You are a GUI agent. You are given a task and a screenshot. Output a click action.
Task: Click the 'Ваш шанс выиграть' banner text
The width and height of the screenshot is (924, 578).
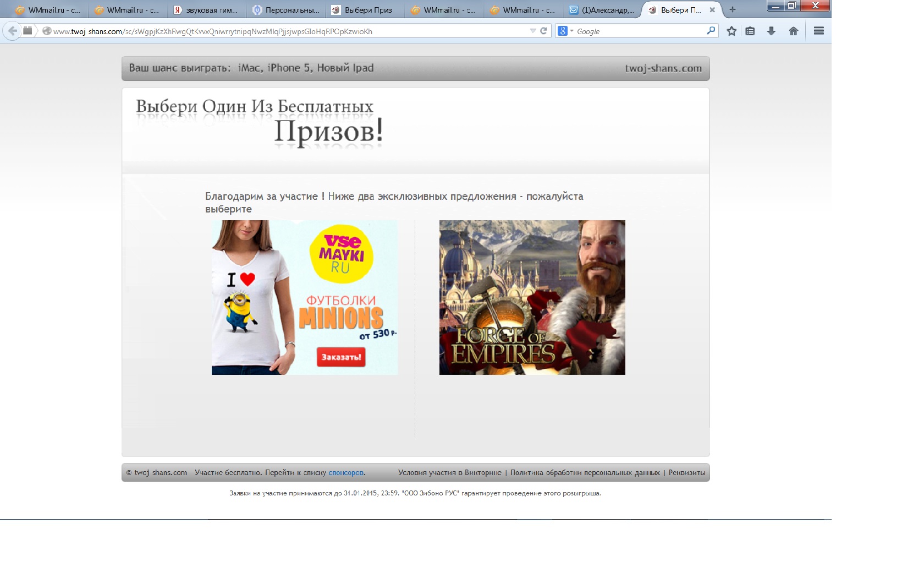tap(251, 68)
